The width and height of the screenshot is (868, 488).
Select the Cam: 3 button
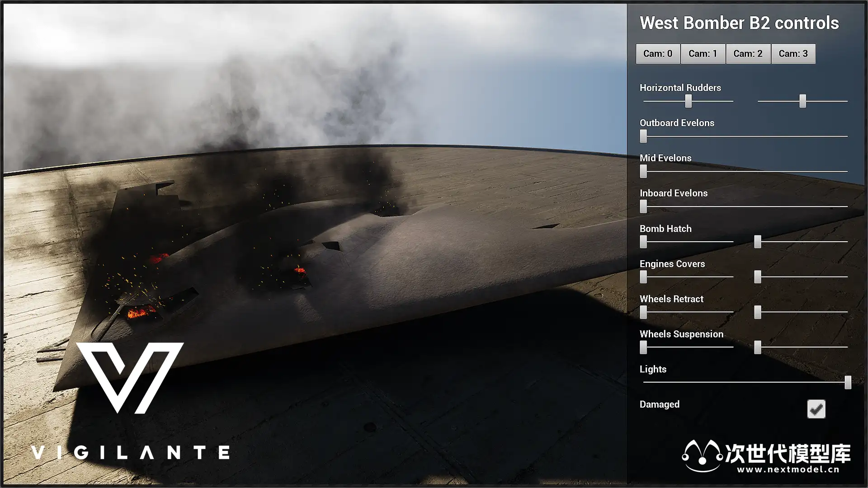tap(793, 54)
